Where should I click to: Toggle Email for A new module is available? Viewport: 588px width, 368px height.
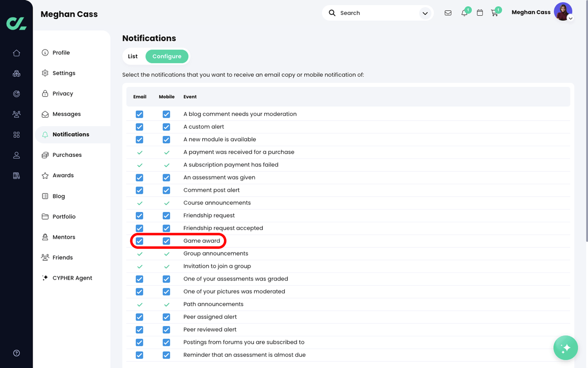coord(139,140)
